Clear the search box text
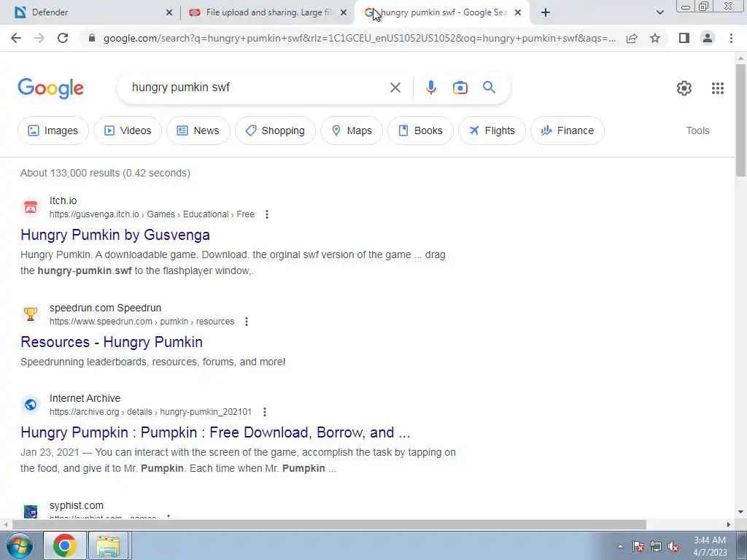The height and width of the screenshot is (560, 747). (x=395, y=87)
